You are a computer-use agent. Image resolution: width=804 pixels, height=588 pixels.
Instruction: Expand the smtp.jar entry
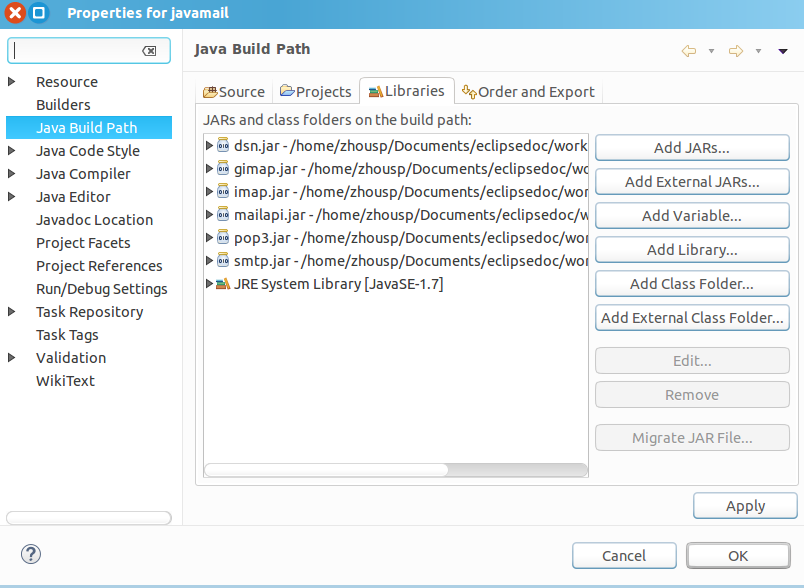(209, 260)
